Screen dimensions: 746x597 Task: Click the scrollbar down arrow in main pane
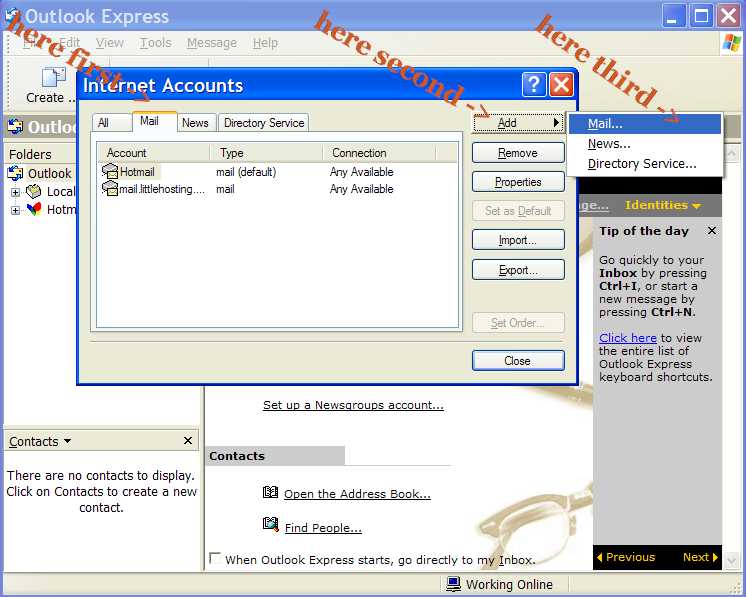(x=731, y=560)
